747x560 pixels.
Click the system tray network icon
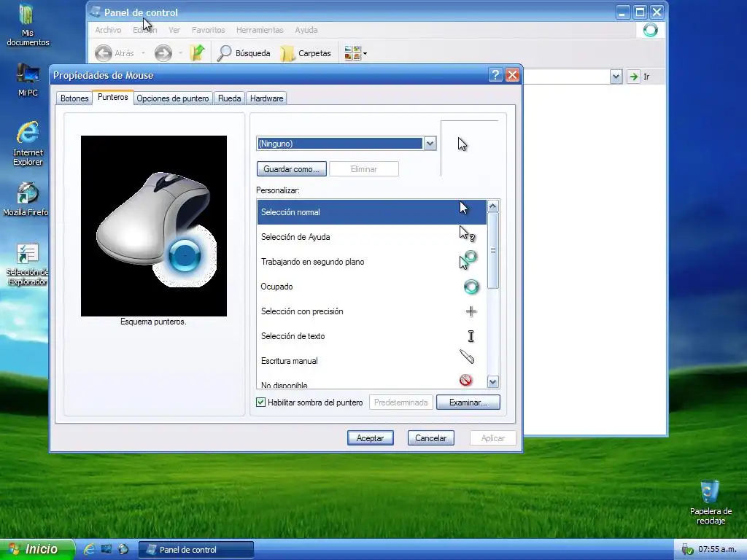tap(687, 550)
